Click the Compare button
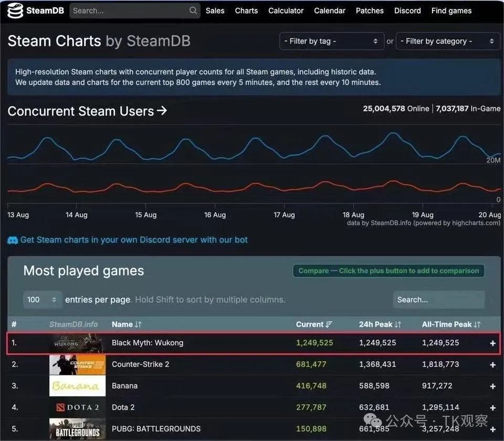 (388, 271)
